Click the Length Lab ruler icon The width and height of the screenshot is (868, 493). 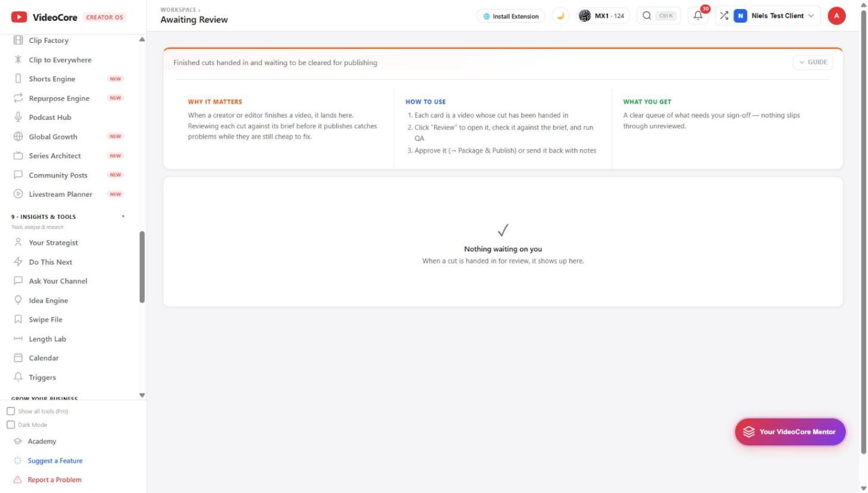click(x=18, y=339)
